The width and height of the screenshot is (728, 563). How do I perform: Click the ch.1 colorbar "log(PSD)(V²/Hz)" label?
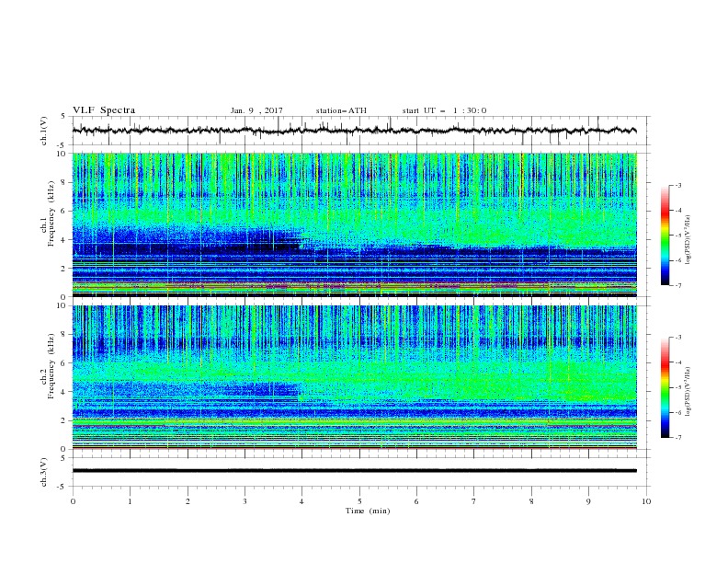688,240
